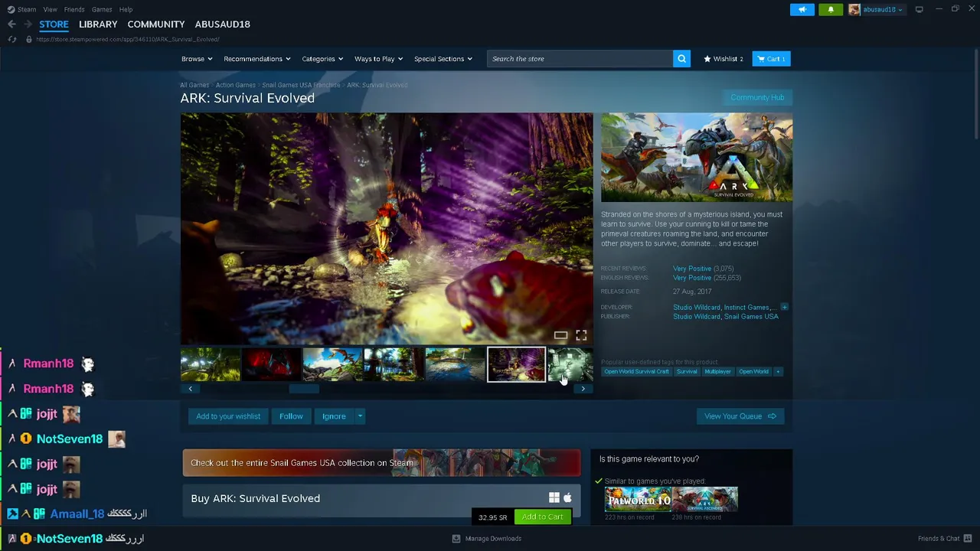Open the Palworld 1.0 game thumbnail
980x551 pixels.
[x=638, y=500]
